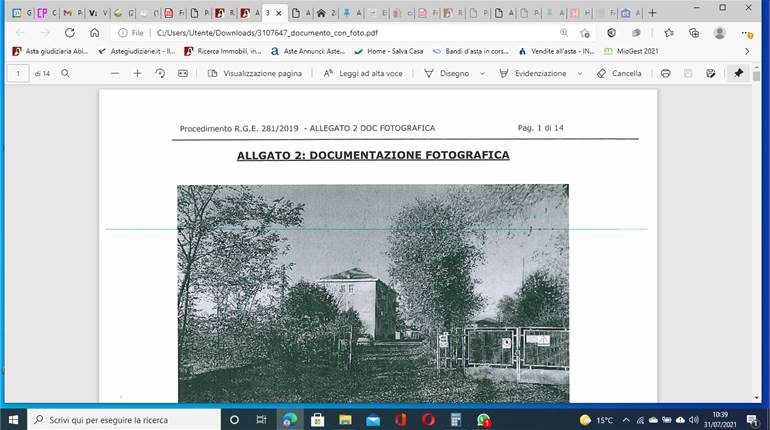Open the Mail app on the taskbar
770x430 pixels.
click(x=373, y=420)
